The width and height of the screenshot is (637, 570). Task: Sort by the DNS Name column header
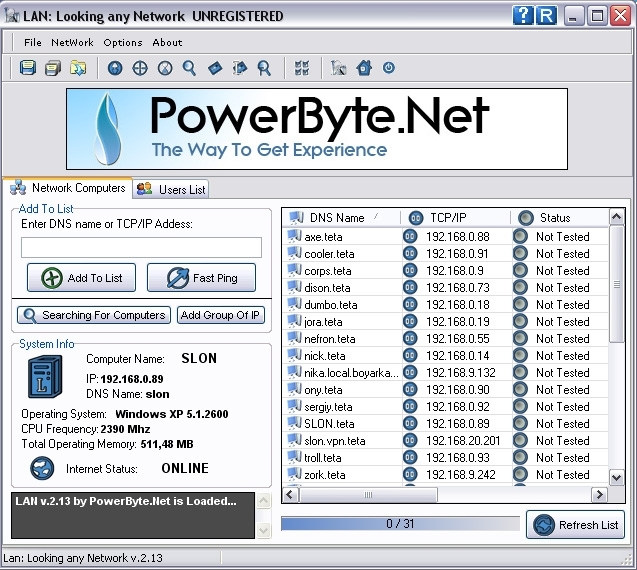tap(341, 218)
